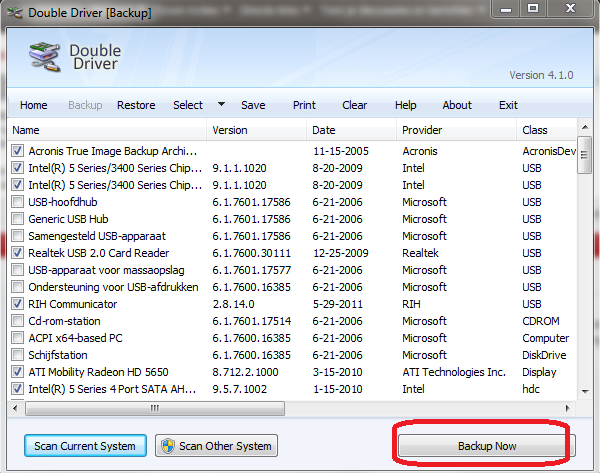
Task: Enable the USB-hoofdhub checkbox
Action: (x=18, y=202)
